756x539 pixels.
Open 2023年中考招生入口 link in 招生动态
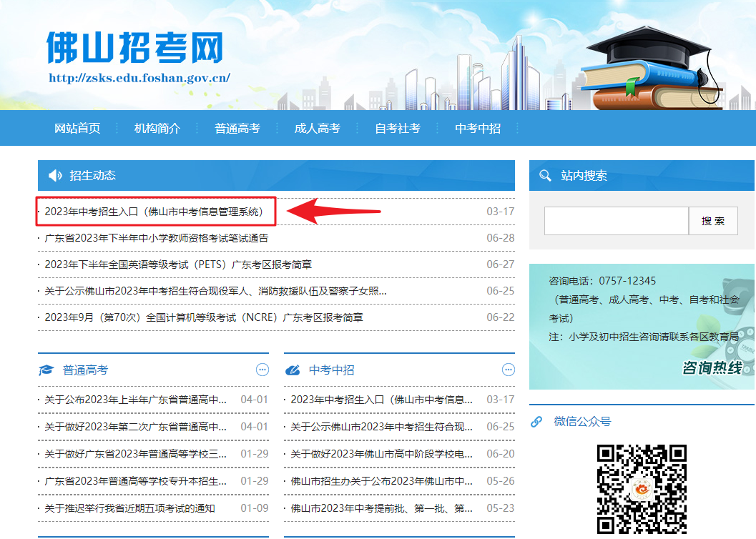point(154,212)
